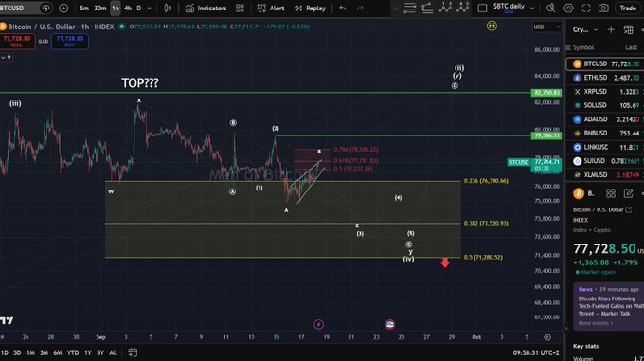
Task: Expand the timeframe interval dropdown
Action: (149, 8)
